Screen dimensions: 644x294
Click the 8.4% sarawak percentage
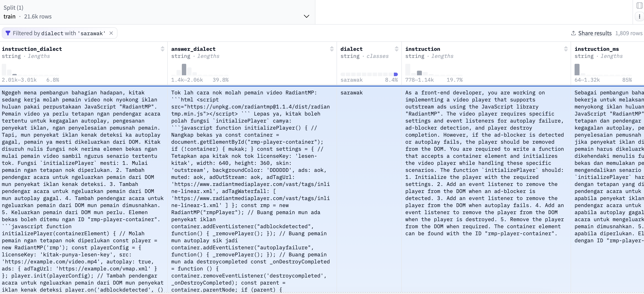(x=391, y=80)
